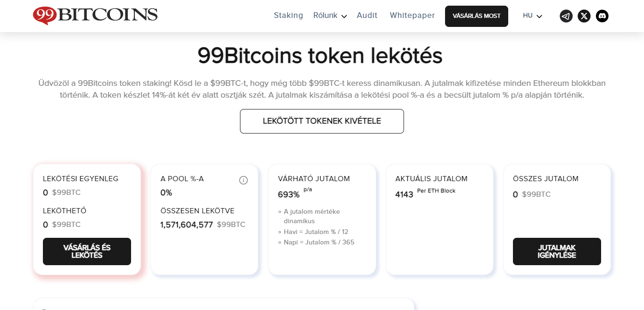This screenshot has height=310, width=644.
Task: Open the Discord social icon
Action: (x=602, y=16)
